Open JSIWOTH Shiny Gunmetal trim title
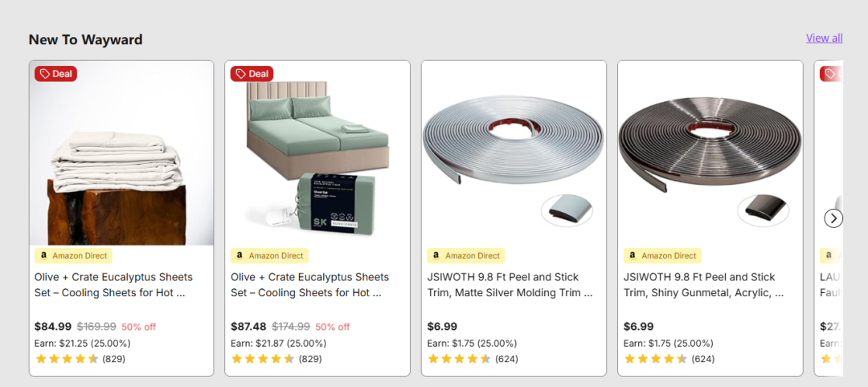This screenshot has width=868, height=387. (703, 285)
